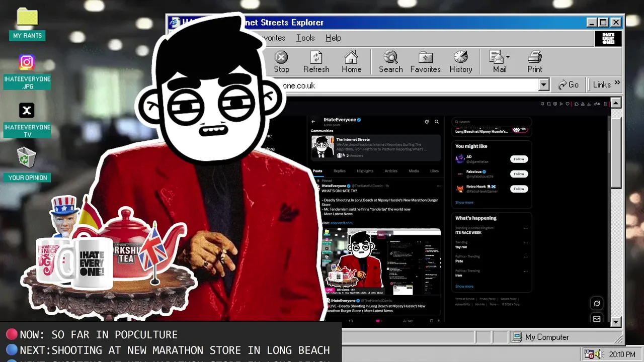Click the X search input field
This screenshot has width=644, height=362.
pos(492,122)
